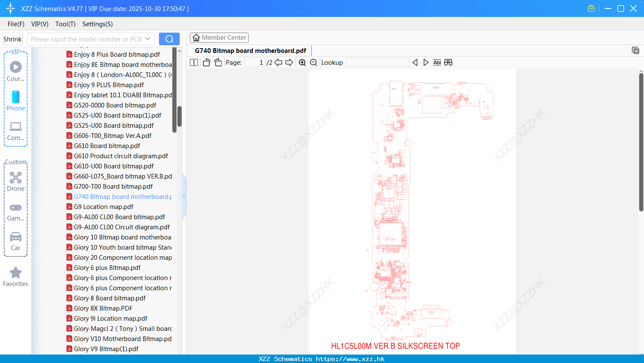Click the yellow bag icon in title bar
The image size is (644, 363).
(591, 8)
